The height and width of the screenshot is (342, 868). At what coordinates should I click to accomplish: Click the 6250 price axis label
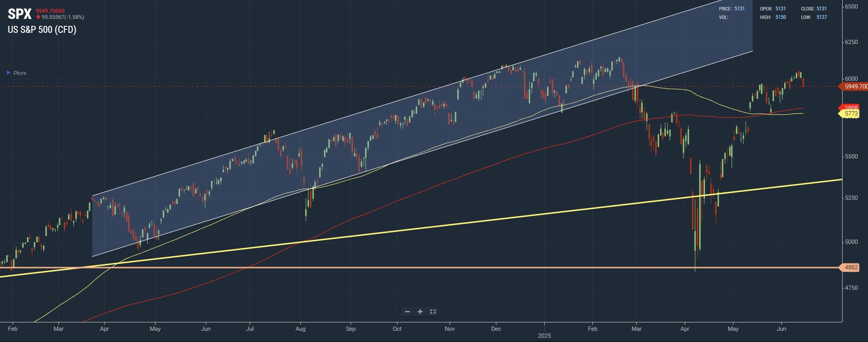[x=851, y=42]
